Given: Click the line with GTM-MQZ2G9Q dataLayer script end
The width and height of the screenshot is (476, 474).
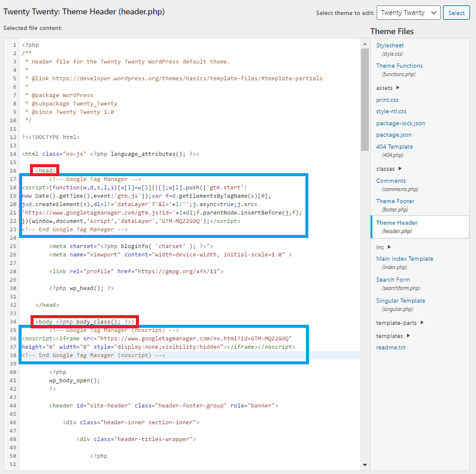Looking at the screenshot, I should coord(131,221).
